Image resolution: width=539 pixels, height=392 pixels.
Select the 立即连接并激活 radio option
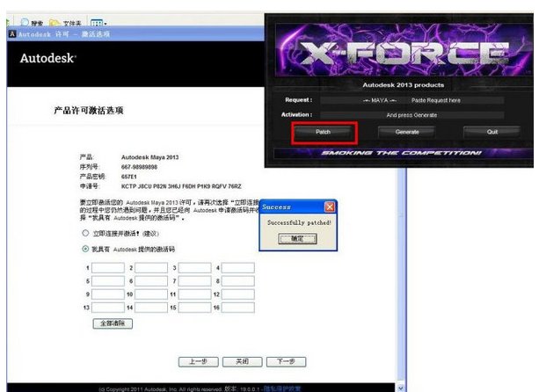85,233
